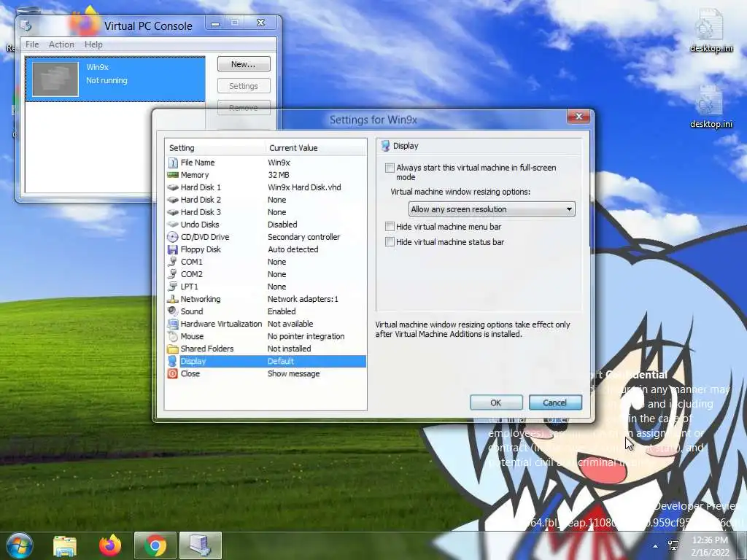Click the Hard Disk 2 drive icon
Image resolution: width=747 pixels, height=560 pixels.
pyautogui.click(x=173, y=200)
